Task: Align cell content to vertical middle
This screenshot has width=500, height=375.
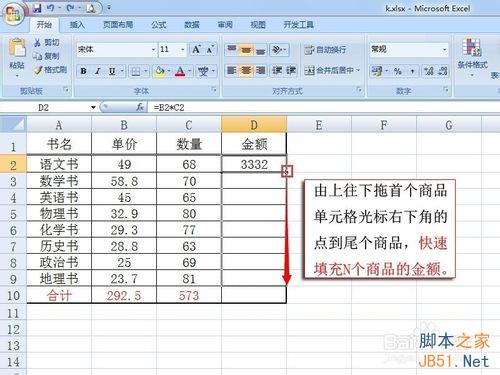Action: [246, 50]
